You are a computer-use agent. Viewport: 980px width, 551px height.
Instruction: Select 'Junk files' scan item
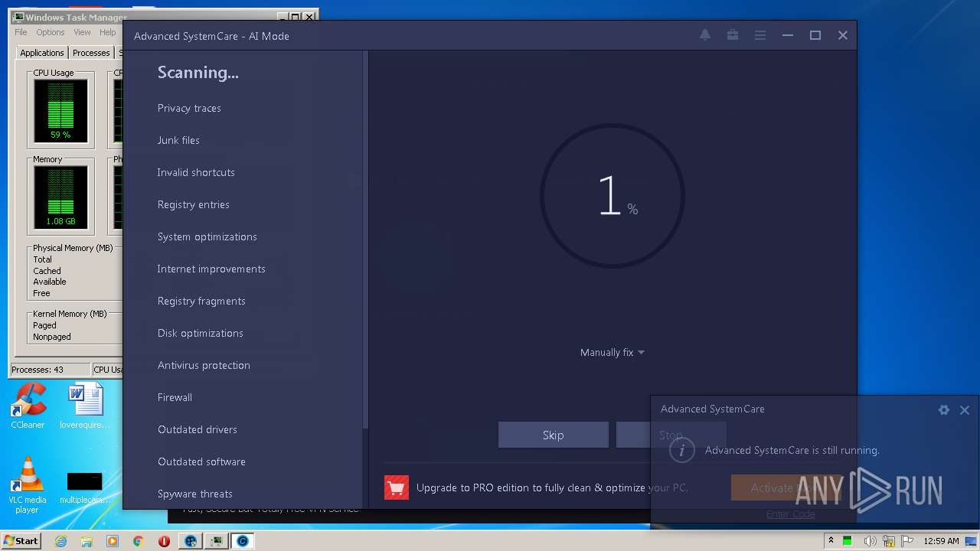click(178, 140)
